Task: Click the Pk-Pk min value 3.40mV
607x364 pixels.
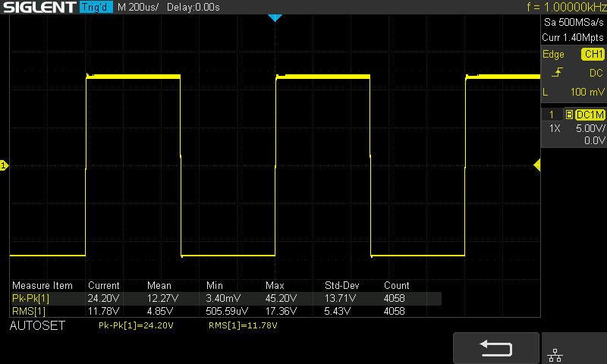Action: (x=223, y=299)
